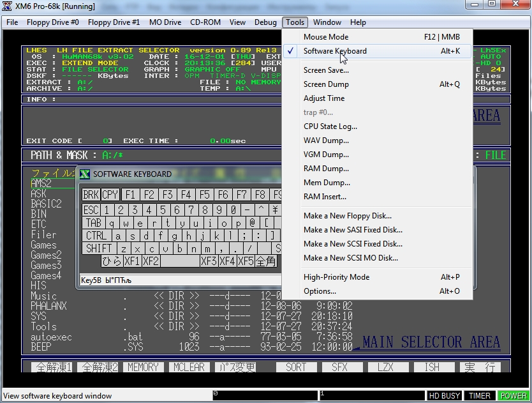
Task: Hit the F8 key on software keyboard
Action: pyautogui.click(x=260, y=195)
